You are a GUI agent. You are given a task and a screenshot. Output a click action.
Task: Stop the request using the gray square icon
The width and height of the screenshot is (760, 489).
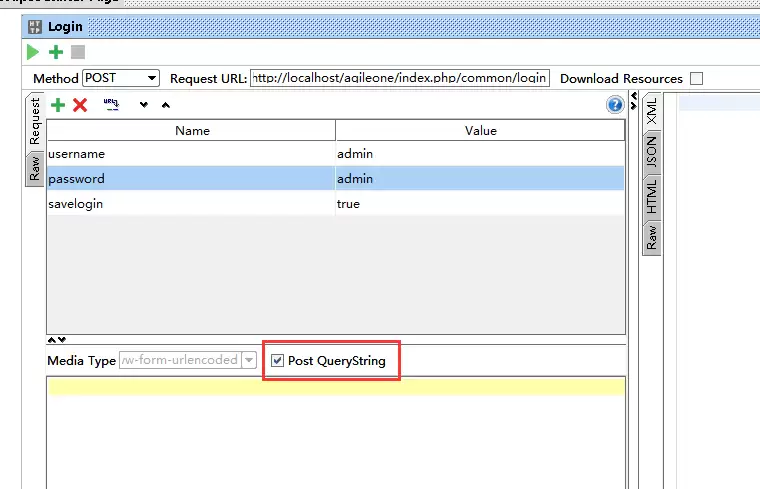click(x=78, y=52)
